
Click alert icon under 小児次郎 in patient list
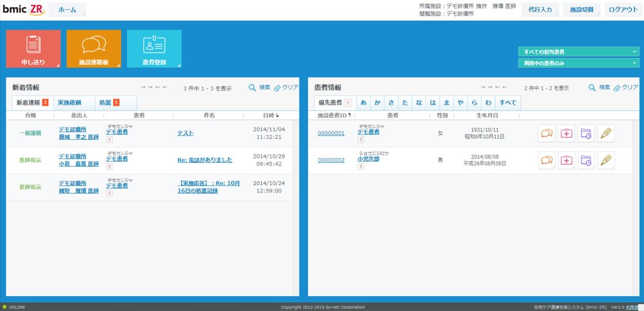361,166
